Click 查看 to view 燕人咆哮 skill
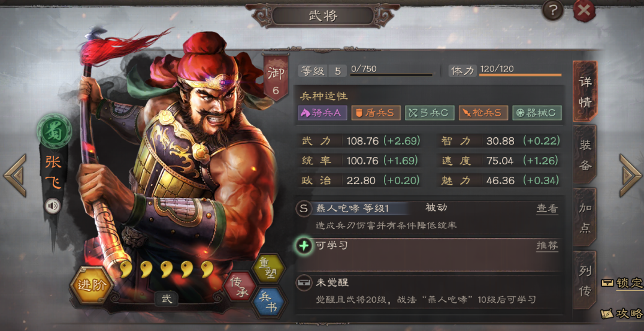The width and height of the screenshot is (644, 331). (x=547, y=209)
